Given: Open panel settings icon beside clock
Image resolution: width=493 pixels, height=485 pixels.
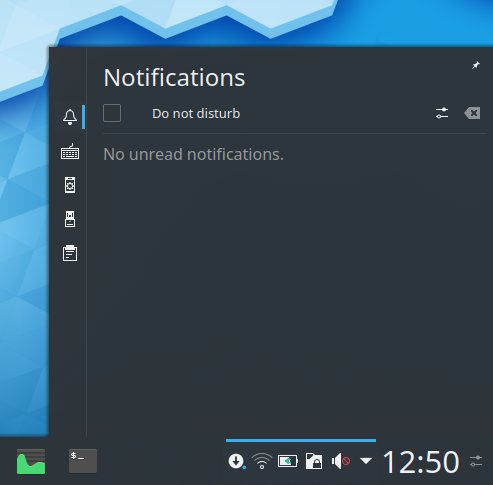Looking at the screenshot, I should [x=476, y=461].
